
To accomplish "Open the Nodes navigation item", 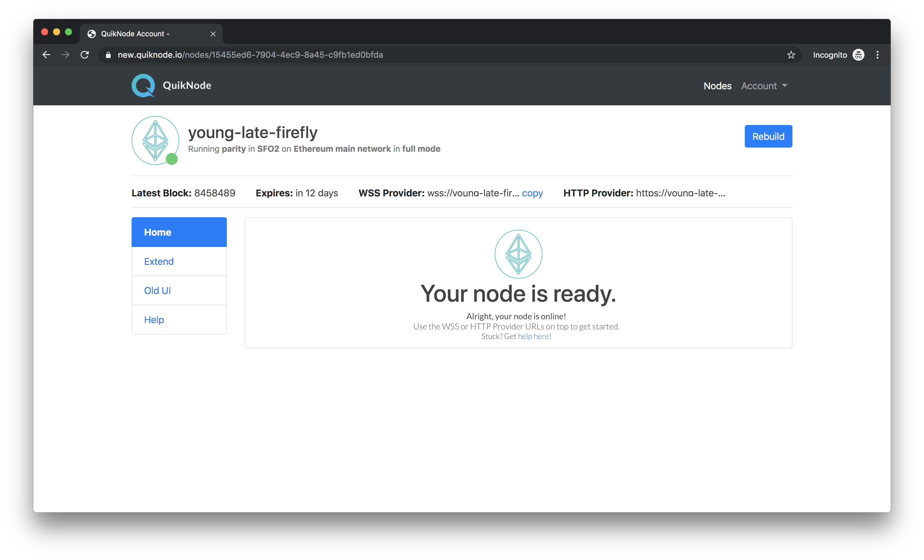I will (717, 86).
